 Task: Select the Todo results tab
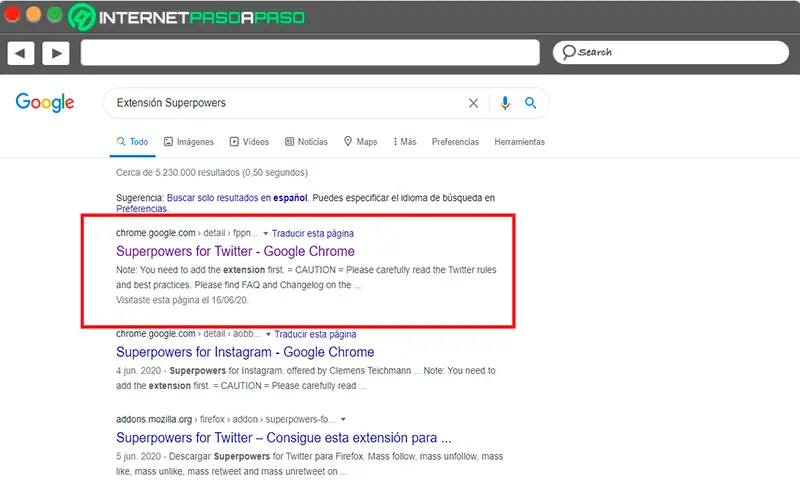coord(133,142)
